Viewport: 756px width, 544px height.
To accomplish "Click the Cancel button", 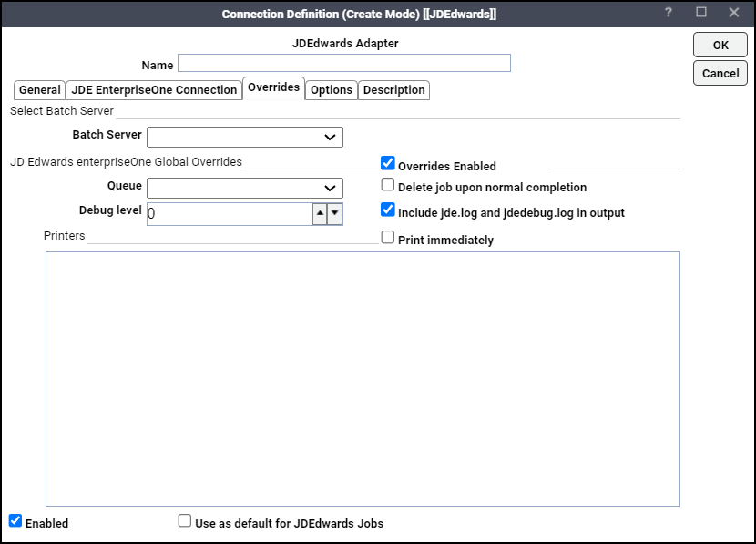I will (720, 73).
